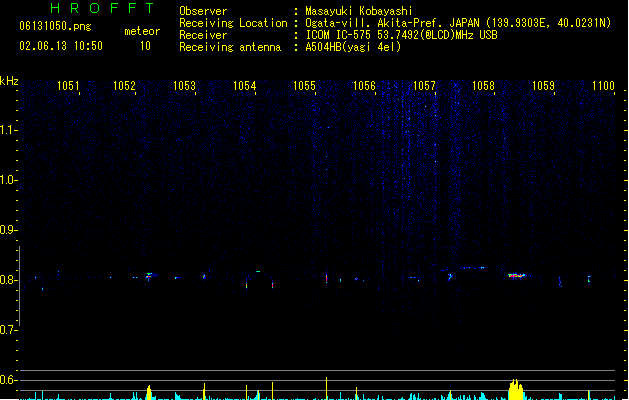Click time axis label 1100
Screen dimensions: 629x400
point(603,86)
